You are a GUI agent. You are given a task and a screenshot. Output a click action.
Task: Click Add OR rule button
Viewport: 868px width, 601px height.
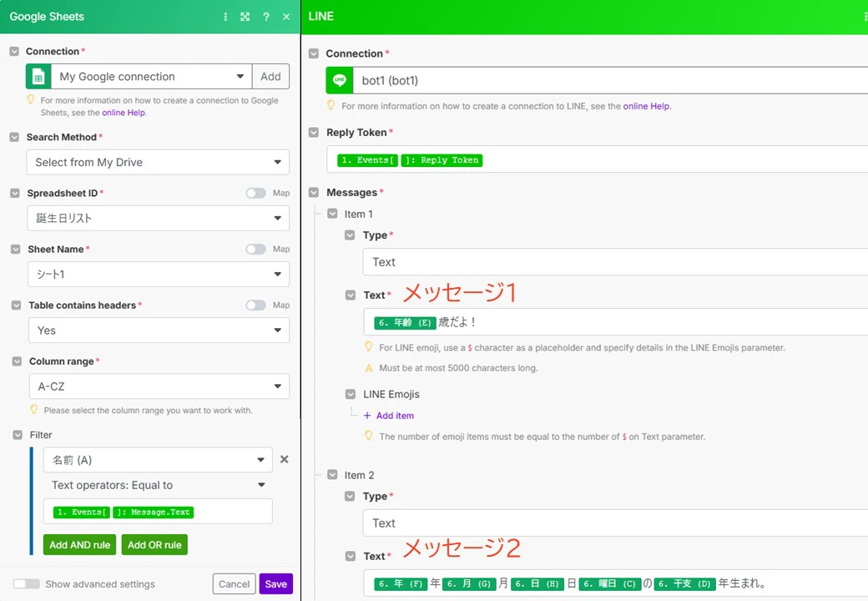coord(154,545)
